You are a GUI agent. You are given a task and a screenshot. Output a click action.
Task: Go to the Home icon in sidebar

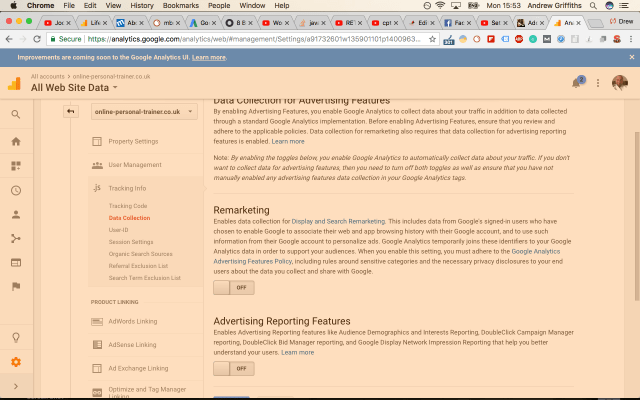15,141
